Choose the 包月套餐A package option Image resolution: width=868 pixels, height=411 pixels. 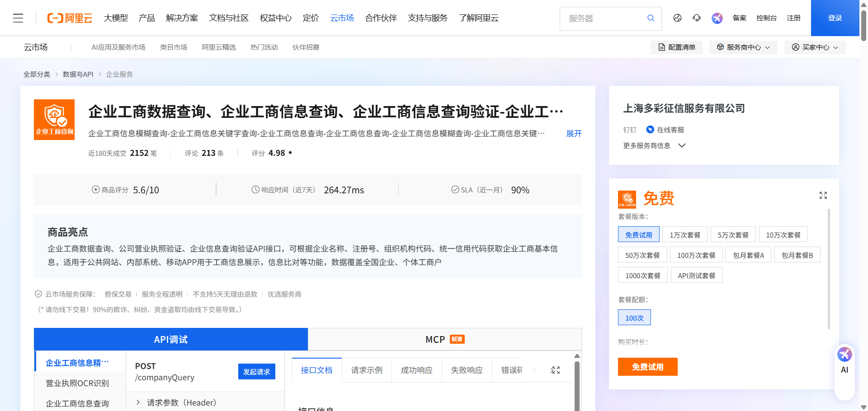click(x=748, y=255)
